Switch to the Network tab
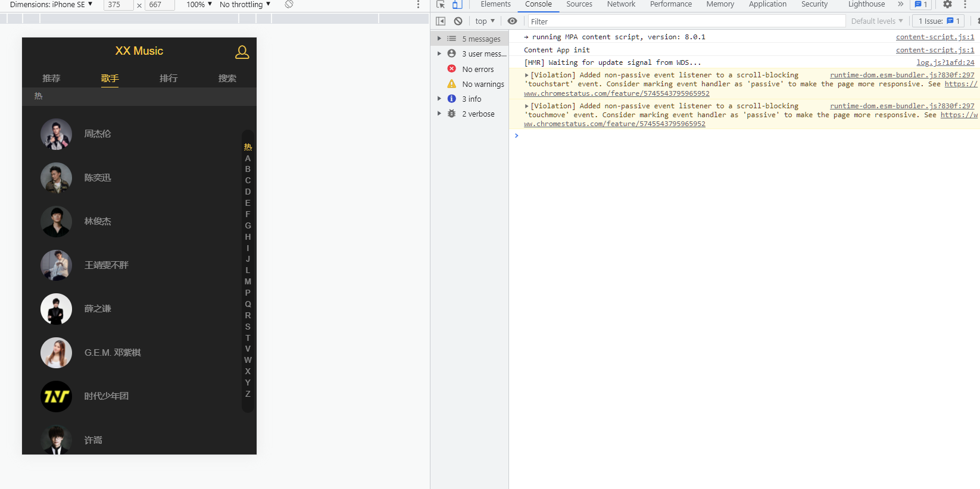Viewport: 980px width, 489px height. (621, 4)
